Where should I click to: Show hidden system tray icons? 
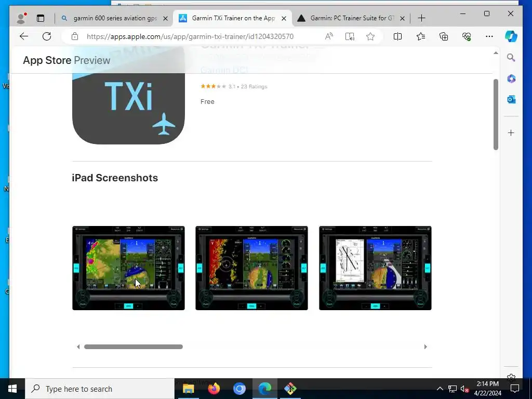(x=440, y=389)
